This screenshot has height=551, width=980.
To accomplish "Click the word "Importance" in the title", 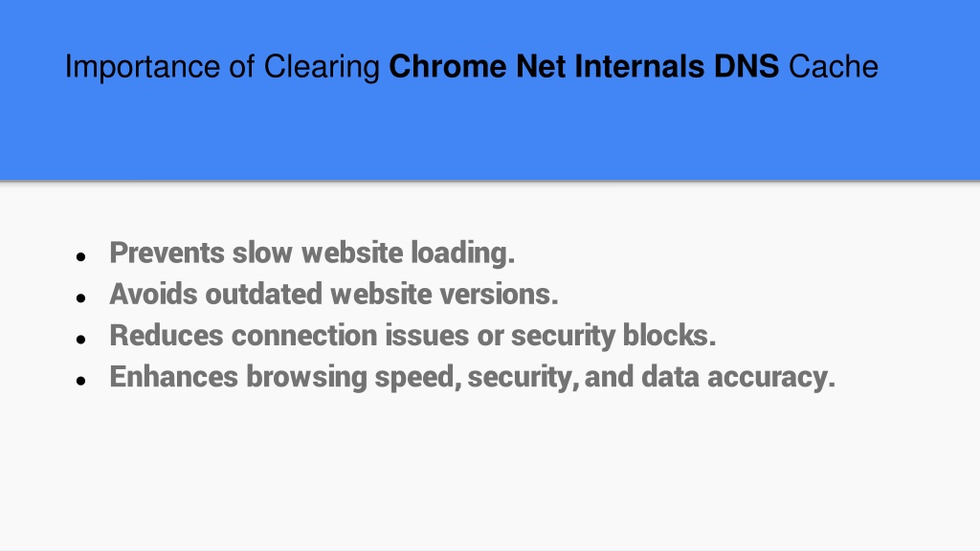I will click(x=143, y=68).
